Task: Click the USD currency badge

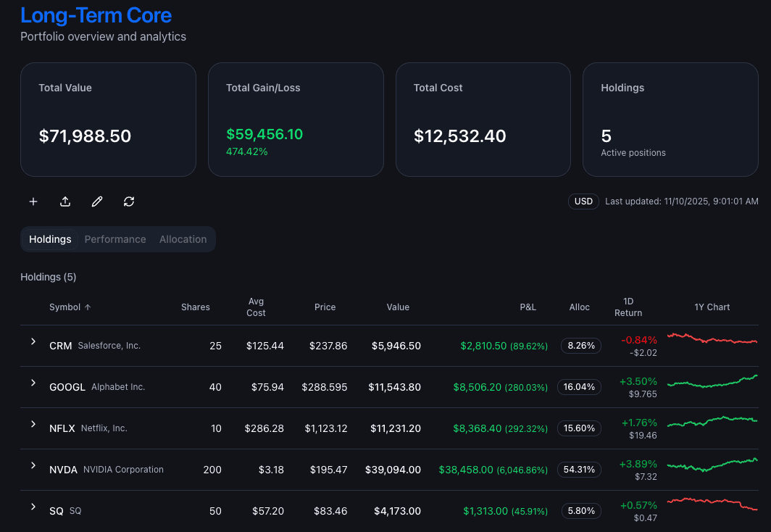Action: tap(583, 201)
